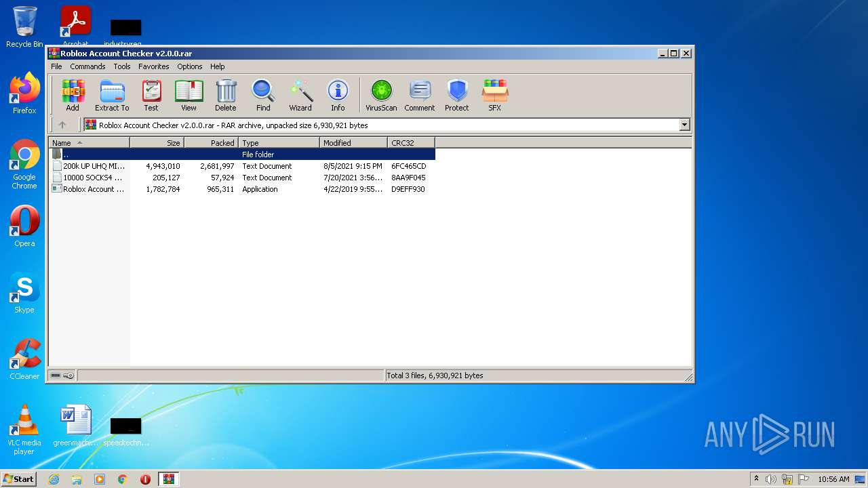Sort by Name column header
Screen dimensions: 868x488
tap(89, 142)
